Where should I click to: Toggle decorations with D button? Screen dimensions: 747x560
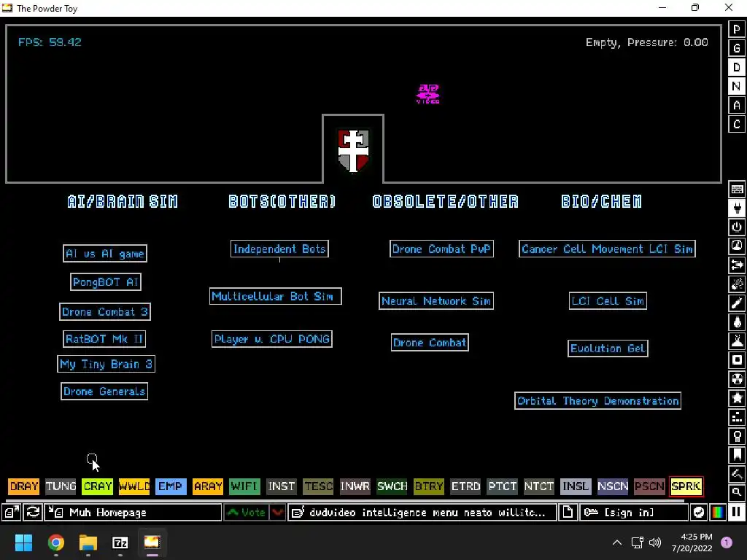click(x=737, y=67)
